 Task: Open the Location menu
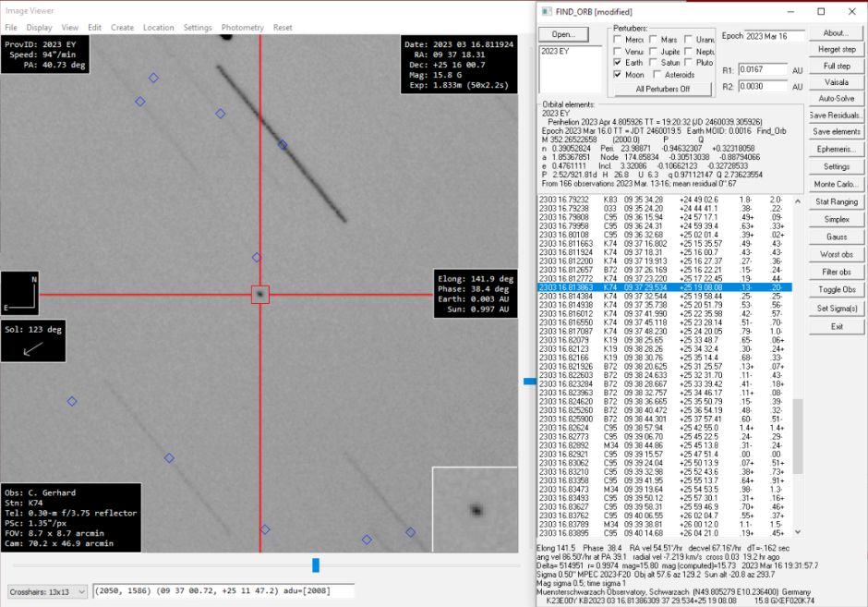(158, 28)
